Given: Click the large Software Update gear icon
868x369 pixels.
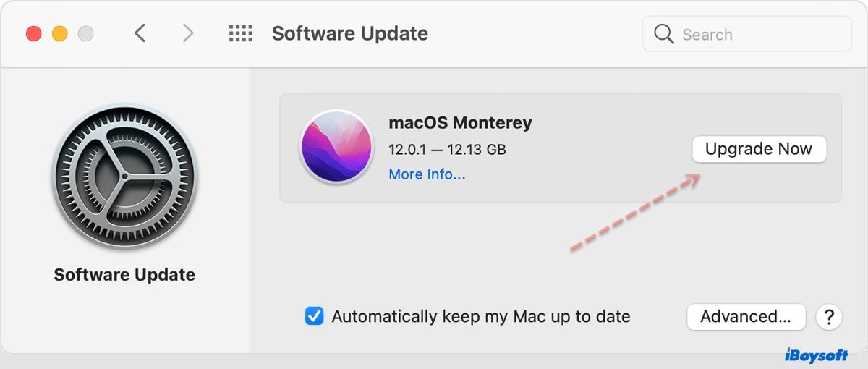Looking at the screenshot, I should [124, 177].
